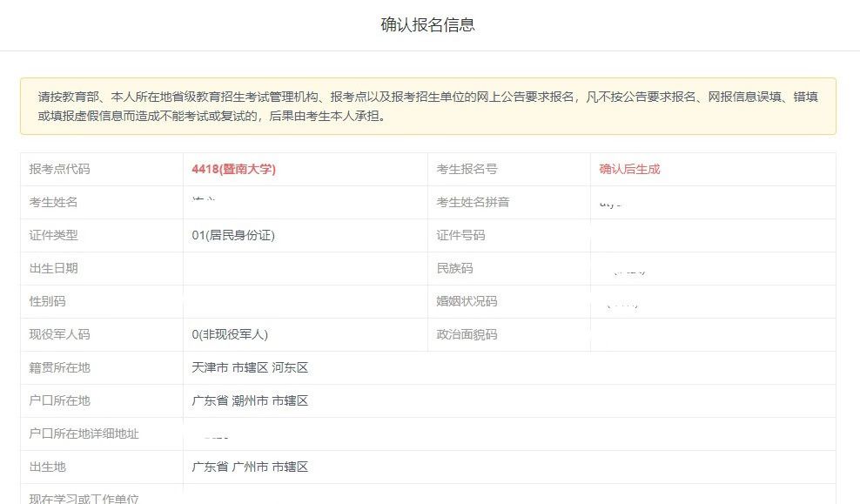Click the 户口所在地 label
The image size is (860, 504).
click(59, 400)
